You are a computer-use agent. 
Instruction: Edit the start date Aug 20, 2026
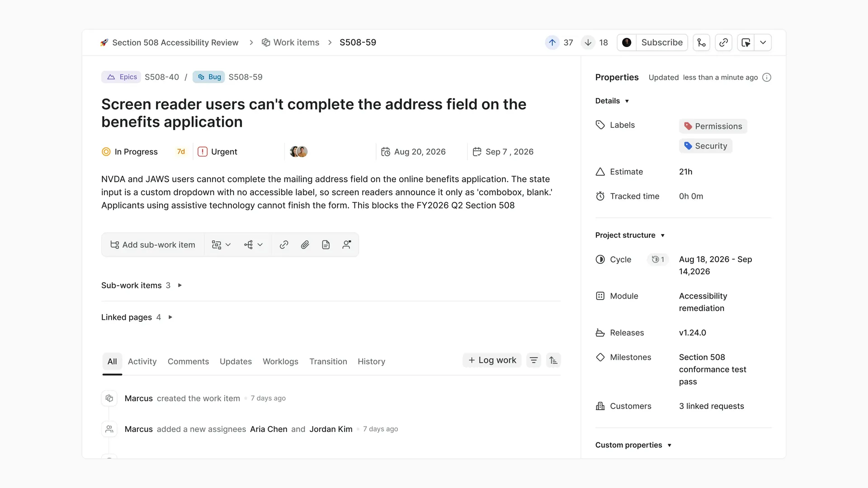coord(413,152)
